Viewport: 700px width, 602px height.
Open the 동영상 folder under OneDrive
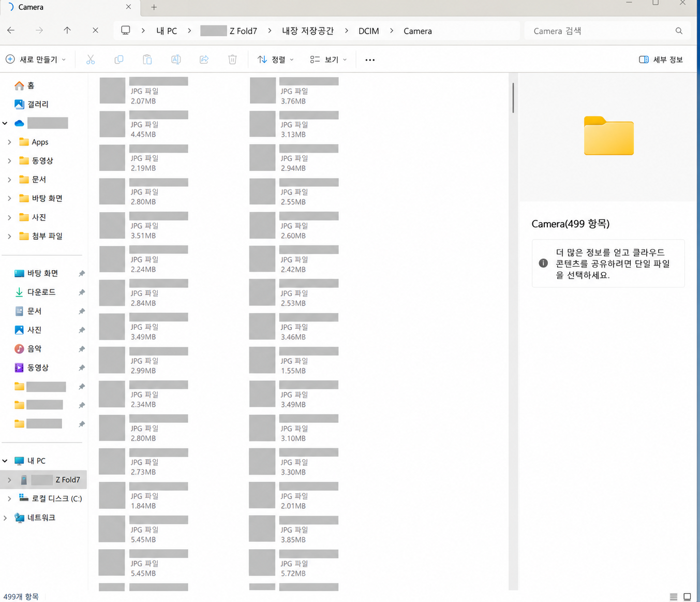[36, 160]
